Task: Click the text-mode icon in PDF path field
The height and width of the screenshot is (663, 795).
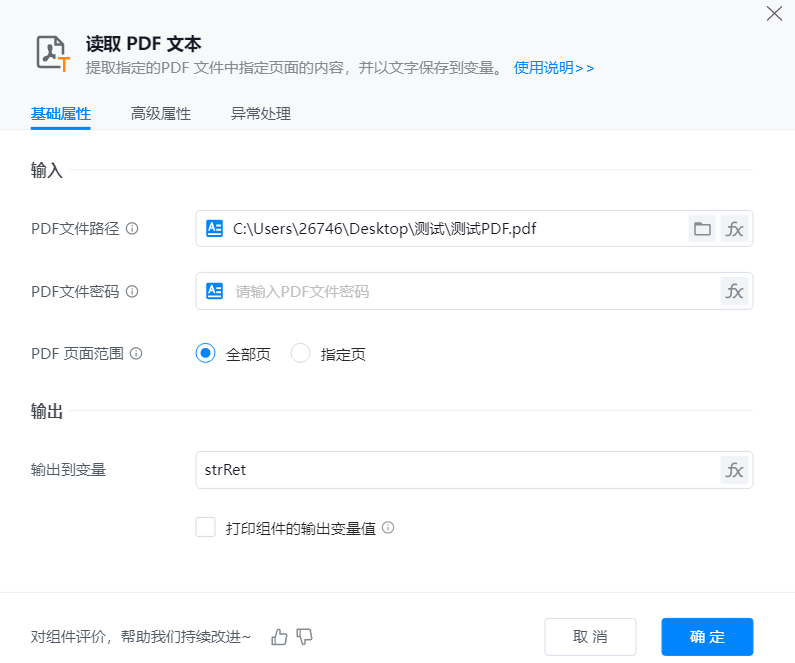Action: [x=214, y=229]
